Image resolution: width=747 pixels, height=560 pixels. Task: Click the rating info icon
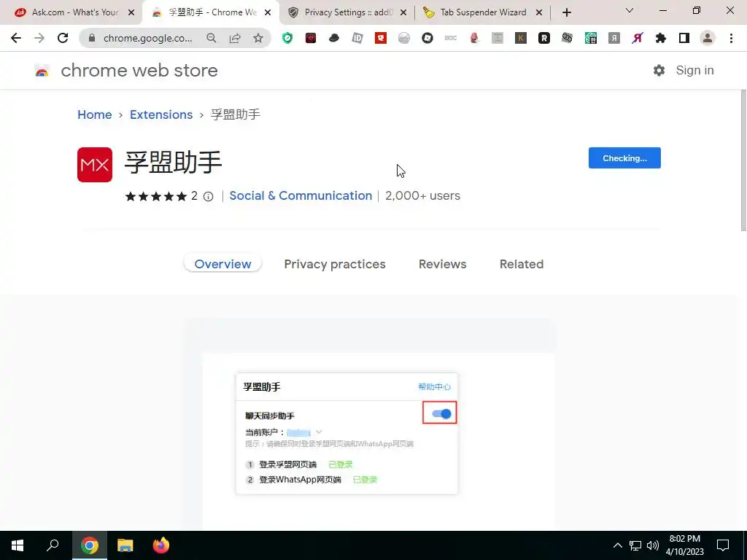[x=208, y=196]
